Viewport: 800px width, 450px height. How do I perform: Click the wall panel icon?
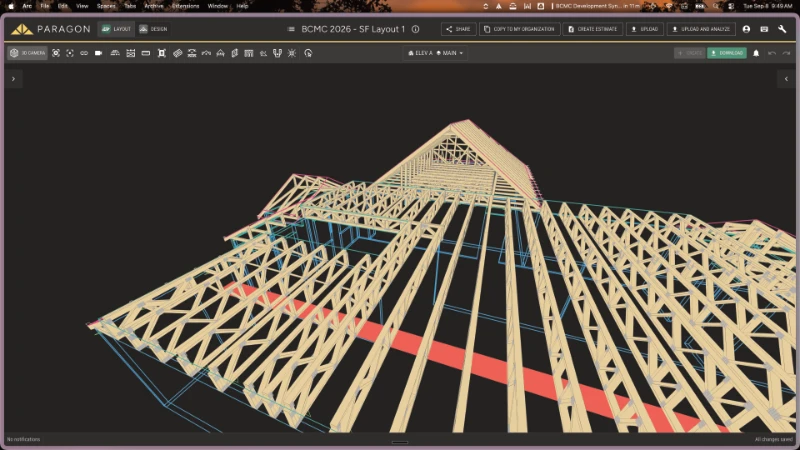tap(235, 53)
